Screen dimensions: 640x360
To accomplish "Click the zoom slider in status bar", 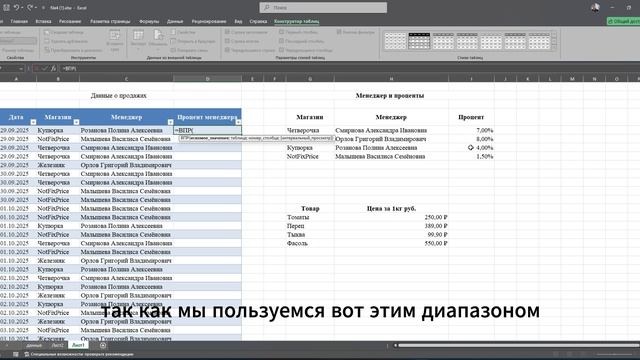I will click(x=613, y=354).
